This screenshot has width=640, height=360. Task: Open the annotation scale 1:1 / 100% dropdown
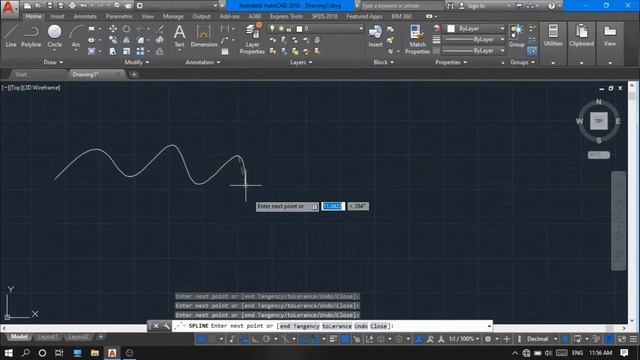tap(464, 339)
